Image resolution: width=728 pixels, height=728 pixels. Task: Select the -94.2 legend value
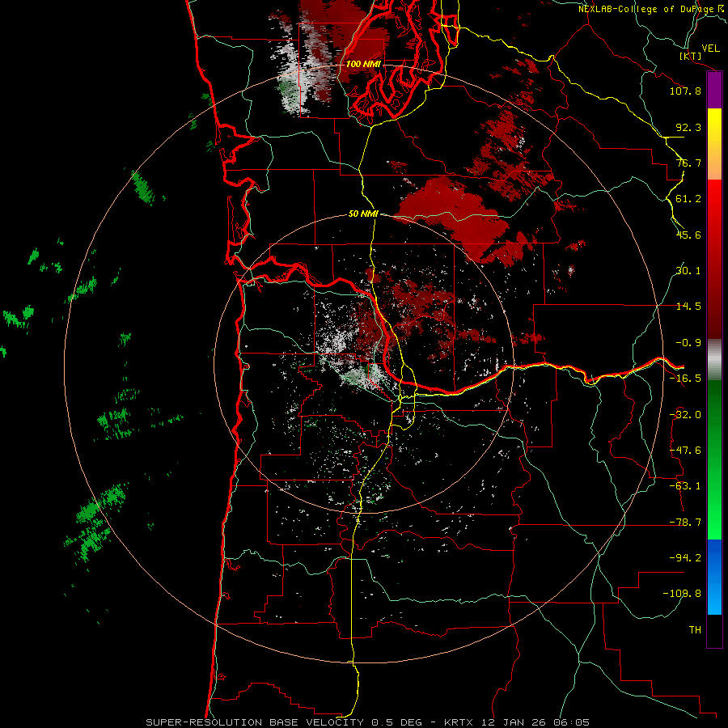point(685,558)
